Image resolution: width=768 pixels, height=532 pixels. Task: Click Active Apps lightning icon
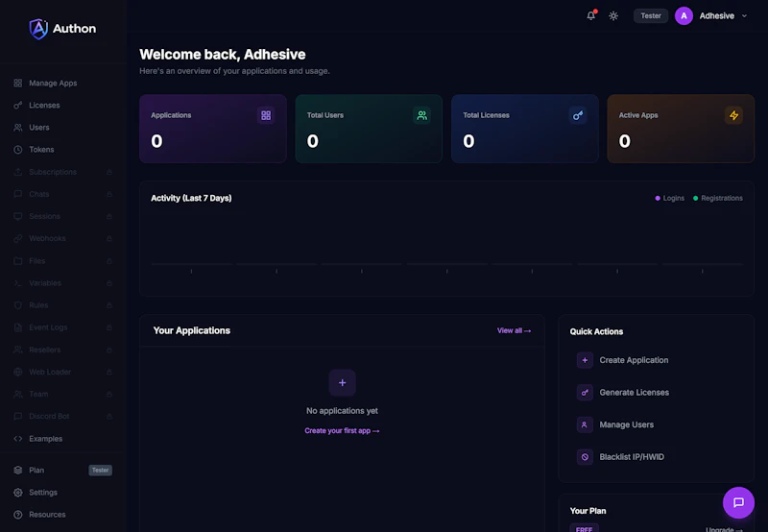(733, 115)
